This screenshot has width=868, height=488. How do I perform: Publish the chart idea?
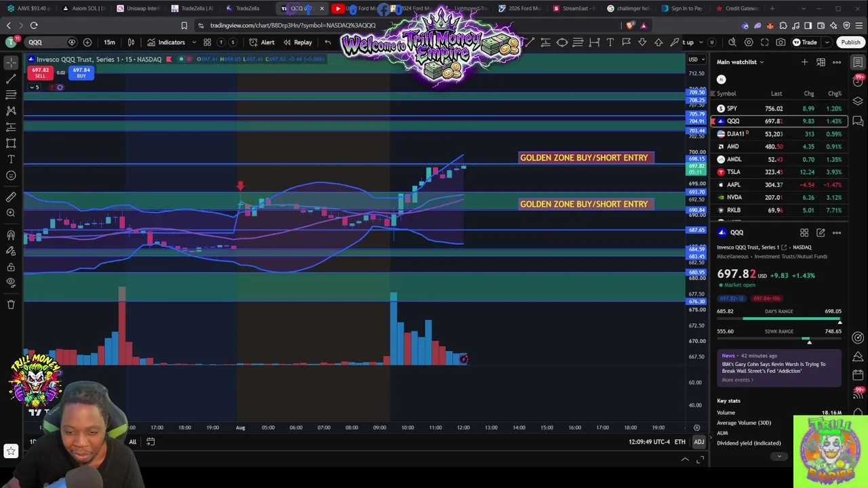point(850,42)
